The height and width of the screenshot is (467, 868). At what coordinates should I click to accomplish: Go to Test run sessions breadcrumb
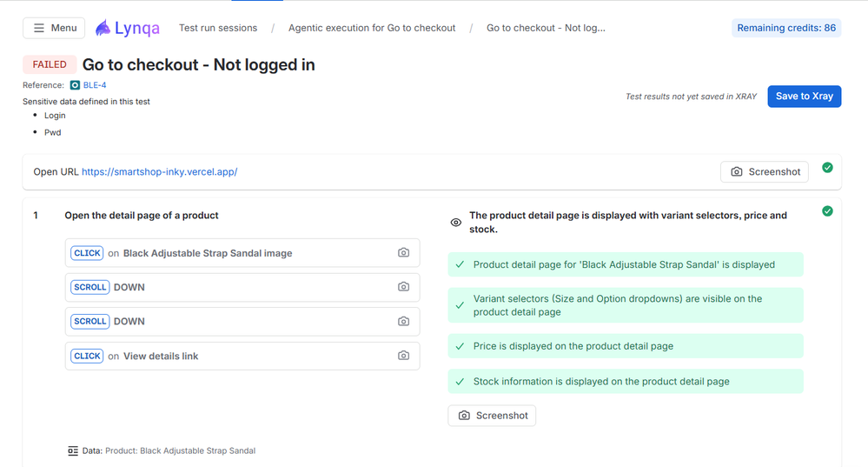218,28
